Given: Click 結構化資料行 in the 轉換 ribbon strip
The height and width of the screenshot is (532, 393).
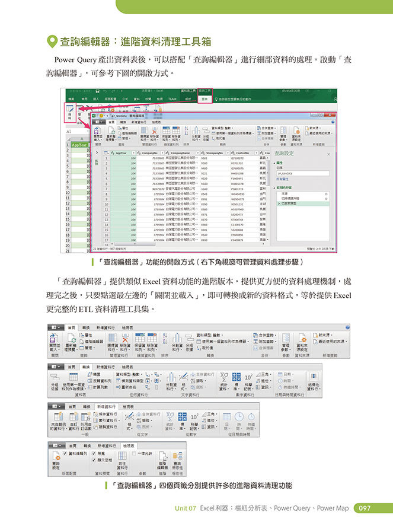Looking at the screenshot, I should 314,381.
